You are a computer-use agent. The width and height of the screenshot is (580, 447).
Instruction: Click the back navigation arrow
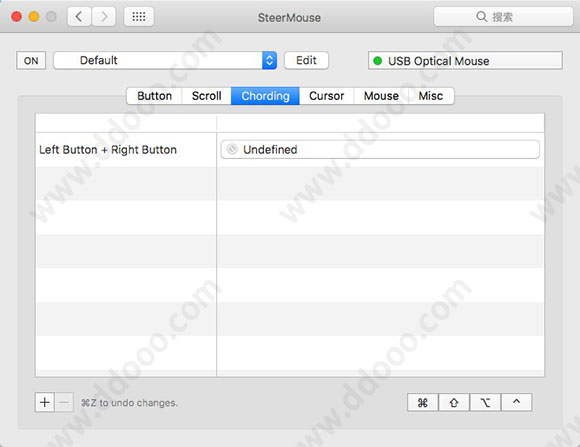click(79, 17)
